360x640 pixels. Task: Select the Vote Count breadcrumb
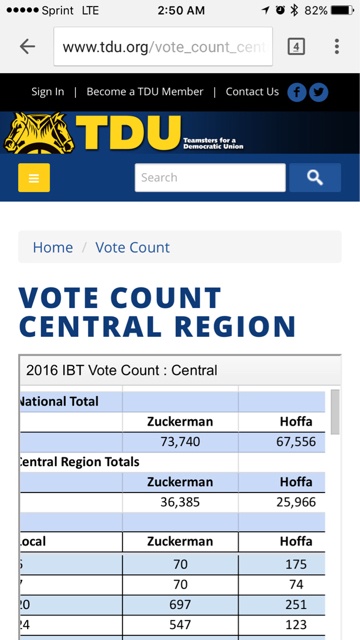coord(132,247)
